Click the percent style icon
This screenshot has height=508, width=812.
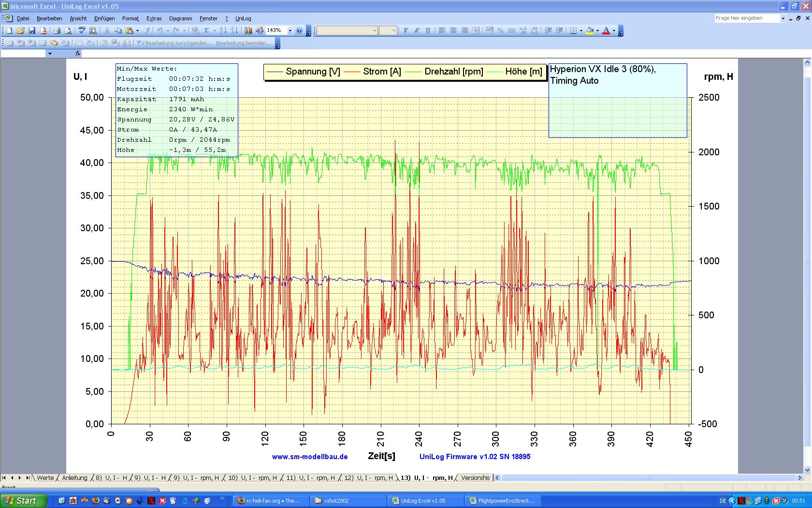pos(500,30)
